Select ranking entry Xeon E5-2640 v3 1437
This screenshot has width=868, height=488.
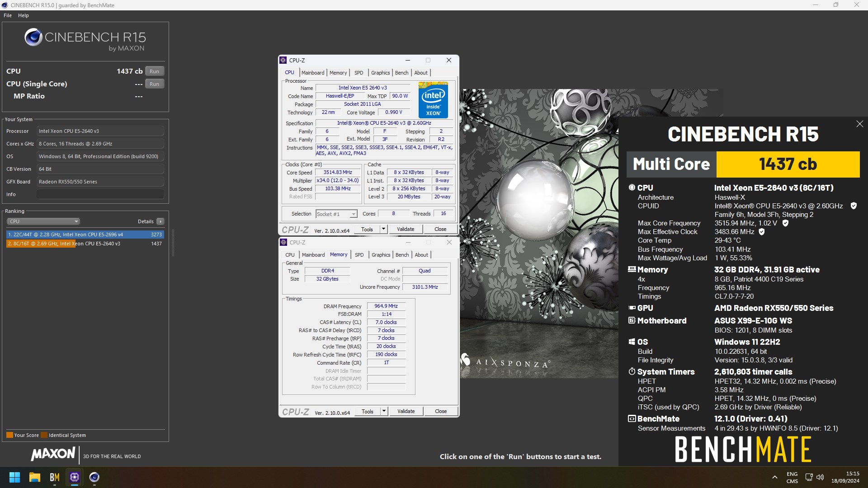pyautogui.click(x=85, y=244)
